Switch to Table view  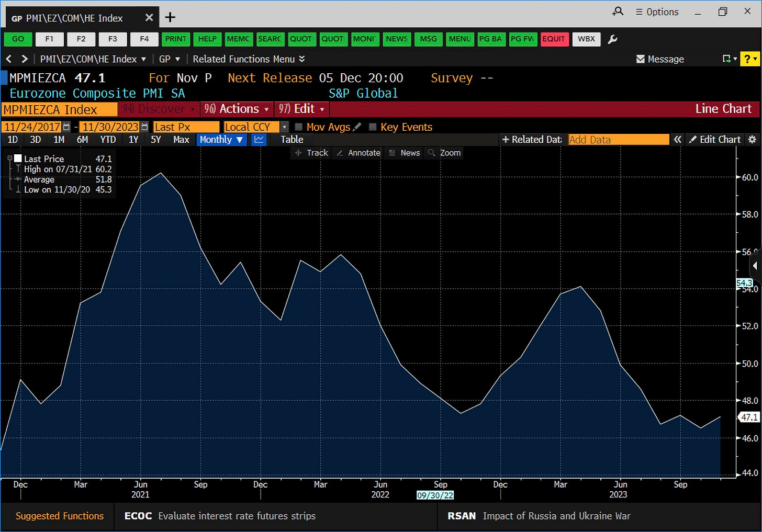(292, 140)
